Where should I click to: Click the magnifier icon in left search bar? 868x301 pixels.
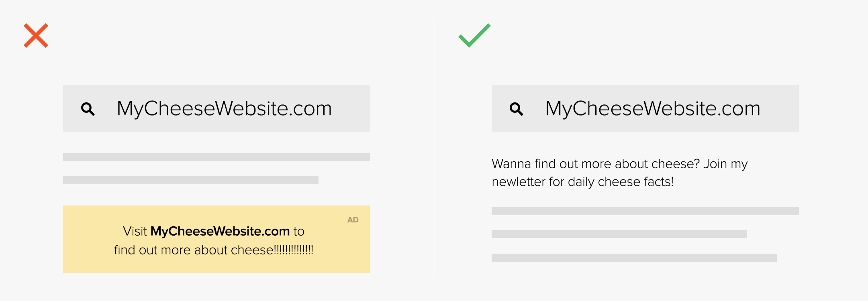pyautogui.click(x=88, y=109)
